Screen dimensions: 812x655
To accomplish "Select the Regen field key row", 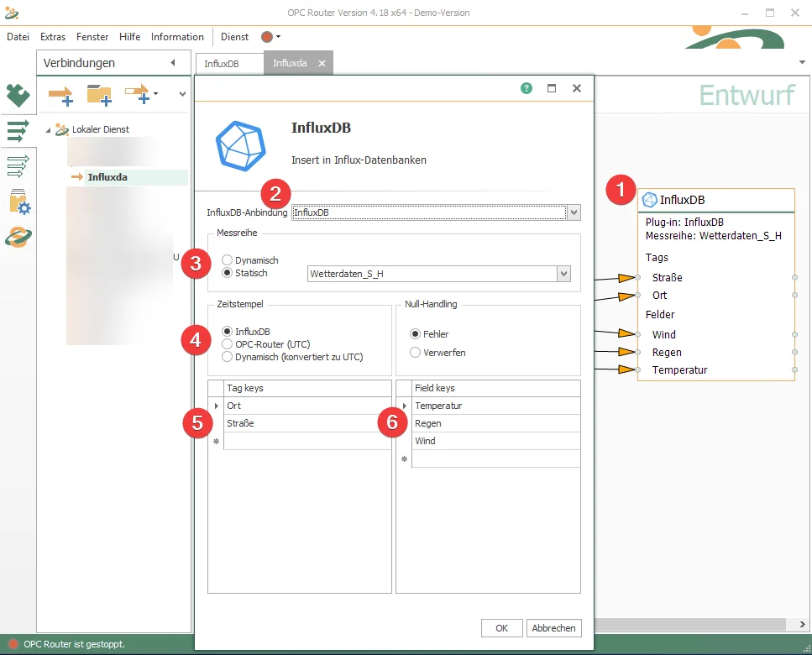I will (x=495, y=423).
